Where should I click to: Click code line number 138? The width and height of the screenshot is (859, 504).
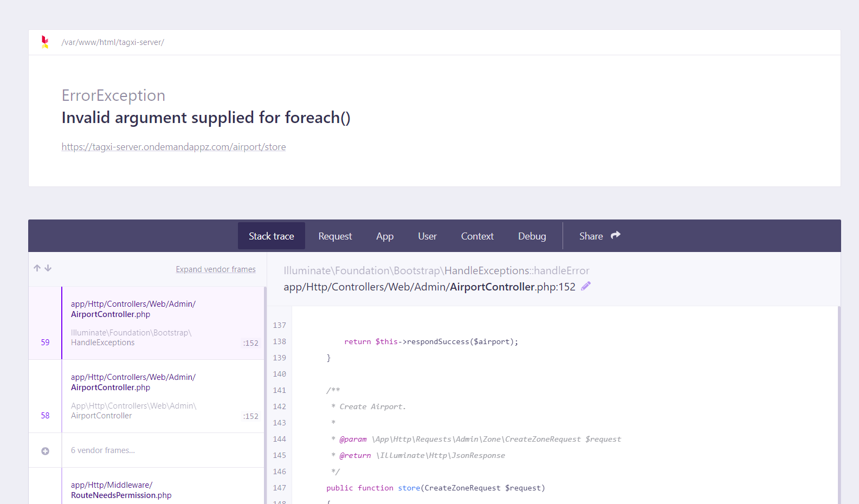[x=279, y=341]
